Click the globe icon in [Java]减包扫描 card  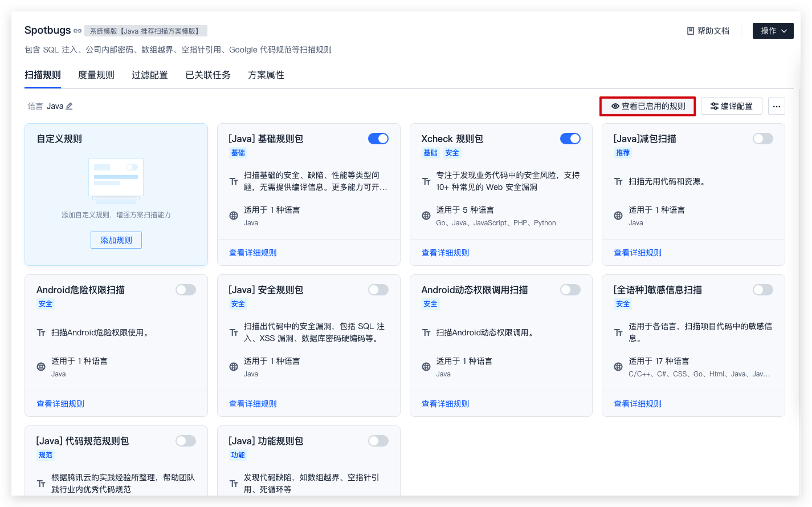618,216
